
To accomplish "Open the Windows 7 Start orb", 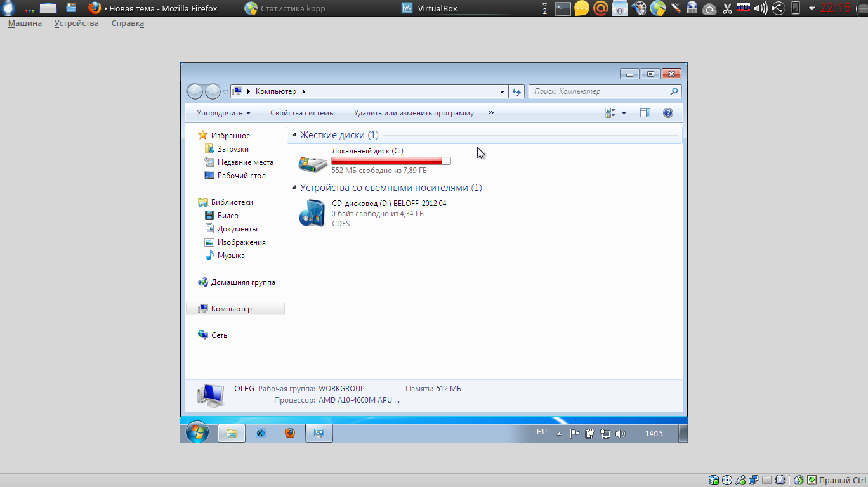I will pyautogui.click(x=197, y=432).
